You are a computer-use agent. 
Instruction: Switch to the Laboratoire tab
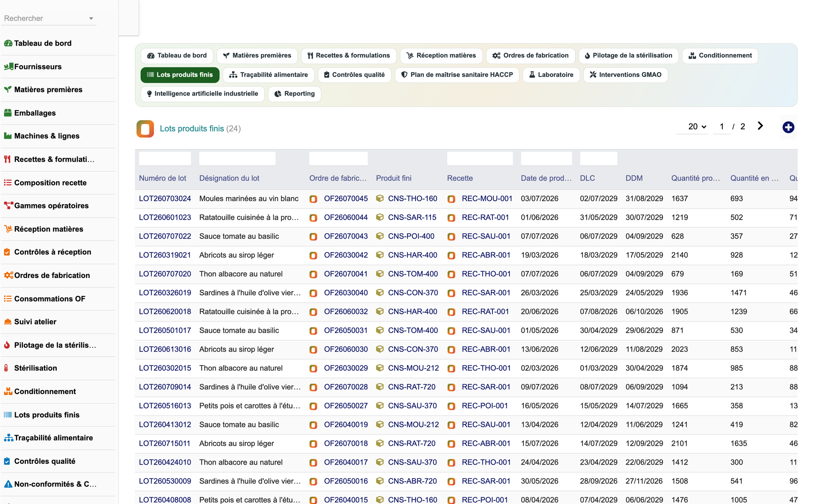(x=551, y=75)
